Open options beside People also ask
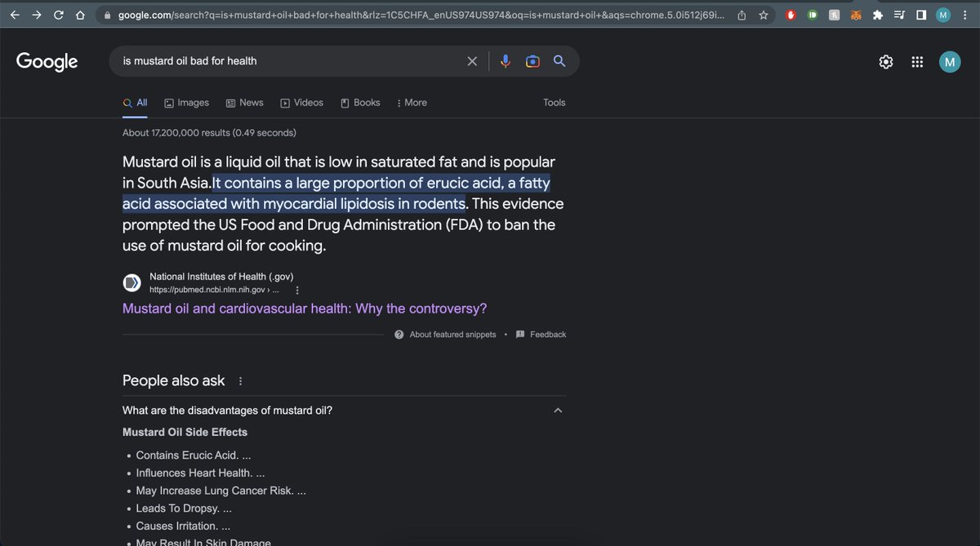 tap(240, 381)
